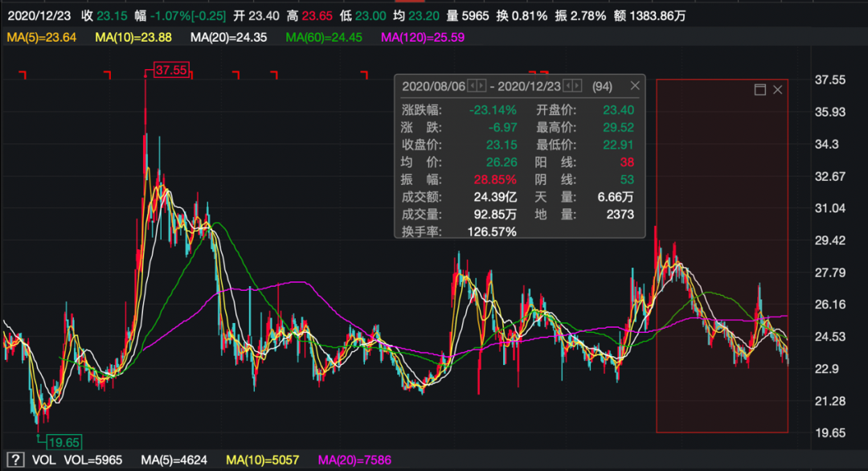Click the header average price 23.20
The height and width of the screenshot is (471, 868).
[424, 16]
